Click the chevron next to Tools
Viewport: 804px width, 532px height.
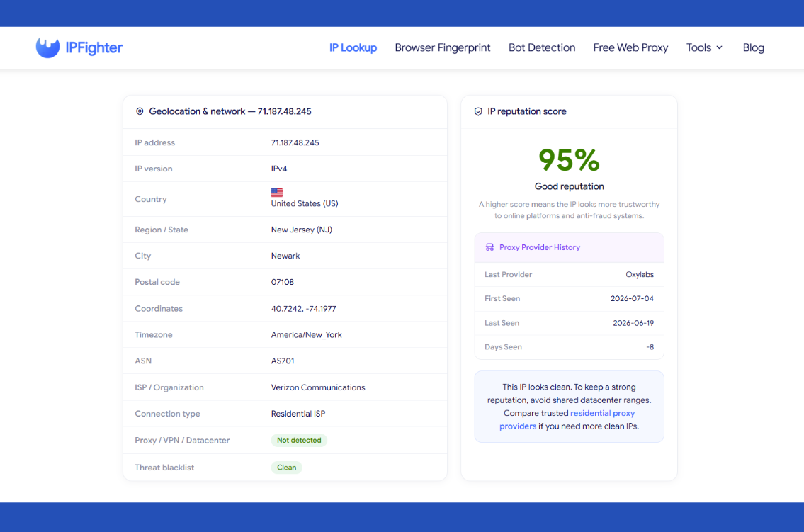(720, 47)
